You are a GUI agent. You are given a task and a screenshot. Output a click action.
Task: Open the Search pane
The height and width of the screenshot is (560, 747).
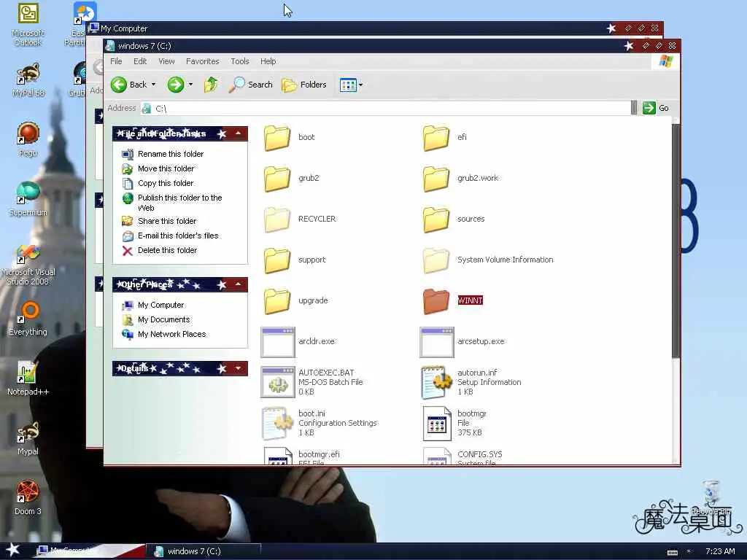pos(251,85)
